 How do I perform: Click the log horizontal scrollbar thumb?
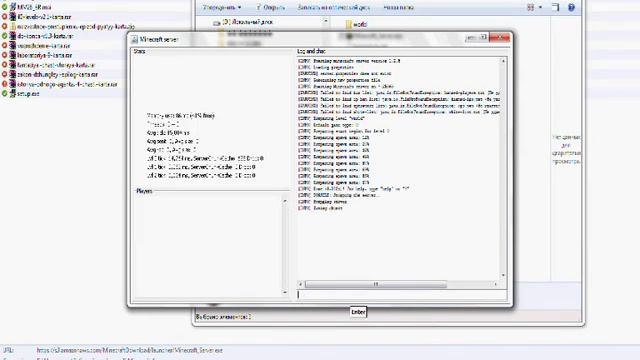tap(376, 284)
